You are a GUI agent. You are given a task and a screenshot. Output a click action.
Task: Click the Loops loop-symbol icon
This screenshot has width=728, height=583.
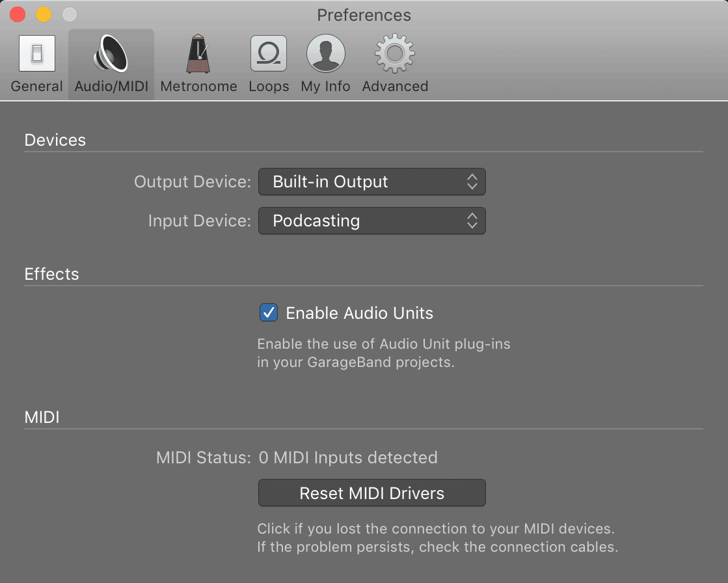point(269,53)
